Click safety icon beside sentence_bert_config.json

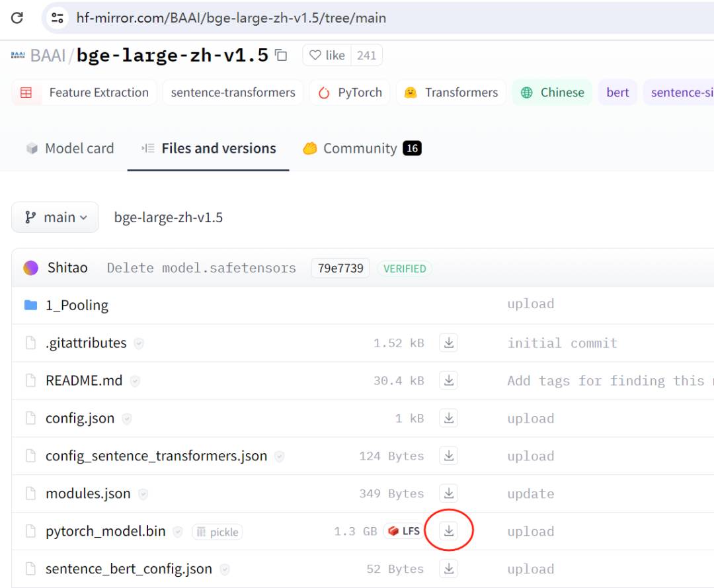pyautogui.click(x=225, y=569)
